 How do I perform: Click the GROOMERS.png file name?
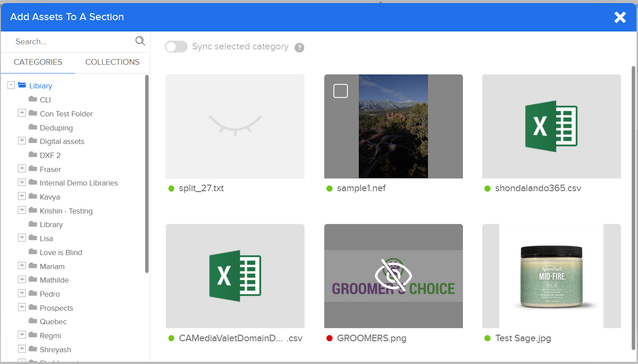point(372,338)
